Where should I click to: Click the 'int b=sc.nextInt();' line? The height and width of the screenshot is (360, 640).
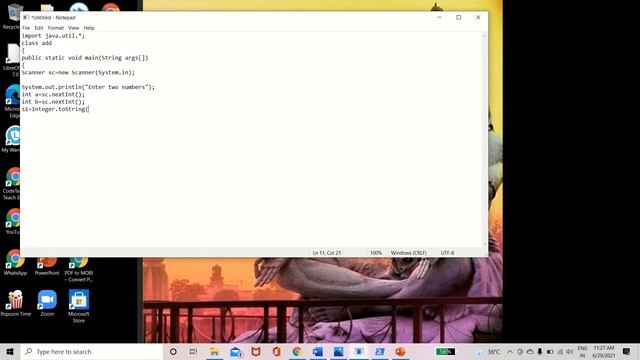[x=53, y=102]
